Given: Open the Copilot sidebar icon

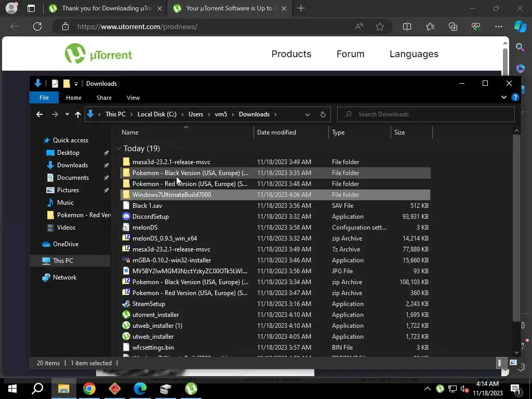Looking at the screenshot, I should click(520, 26).
